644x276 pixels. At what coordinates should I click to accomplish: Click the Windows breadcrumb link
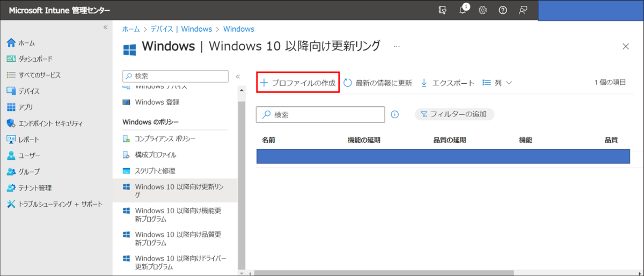point(239,29)
